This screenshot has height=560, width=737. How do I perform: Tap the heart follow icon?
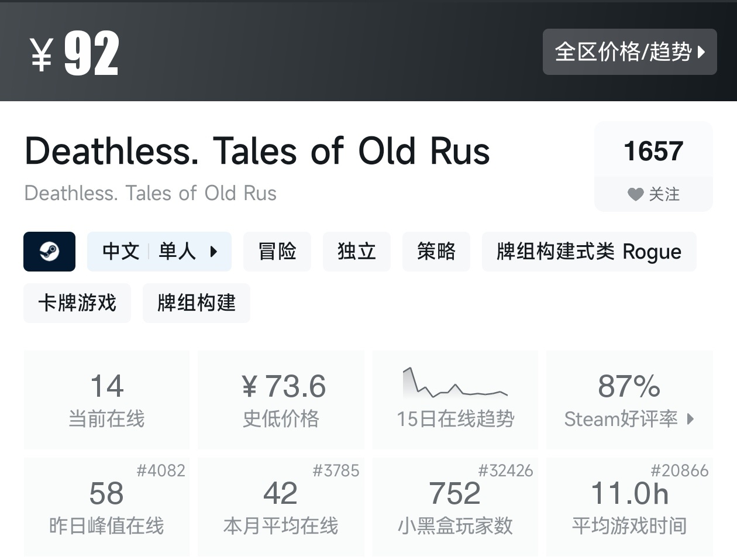tap(635, 194)
